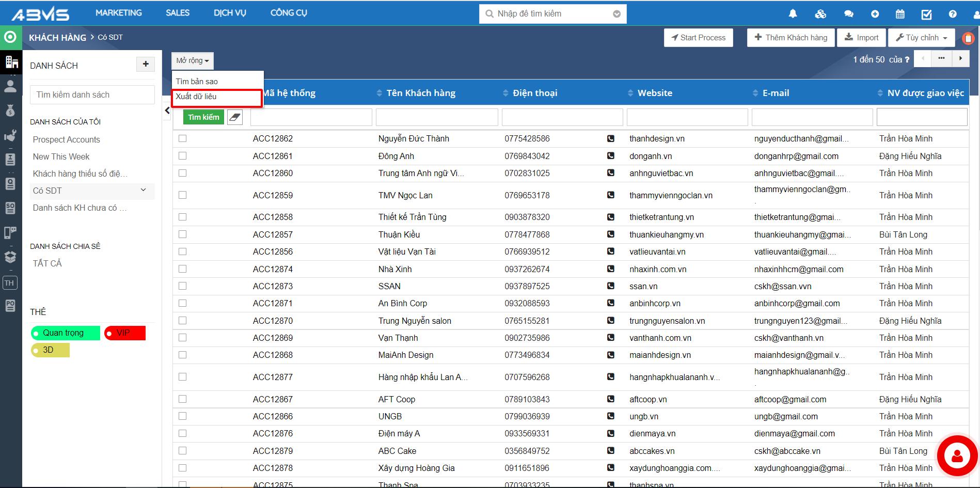Expand the Có SDT list chevron
980x488 pixels.
click(x=144, y=190)
